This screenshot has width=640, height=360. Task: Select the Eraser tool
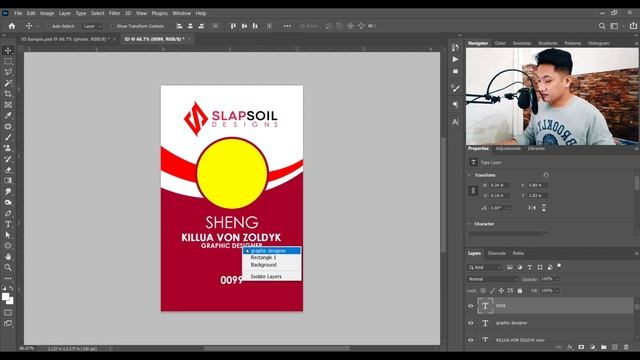tap(8, 170)
